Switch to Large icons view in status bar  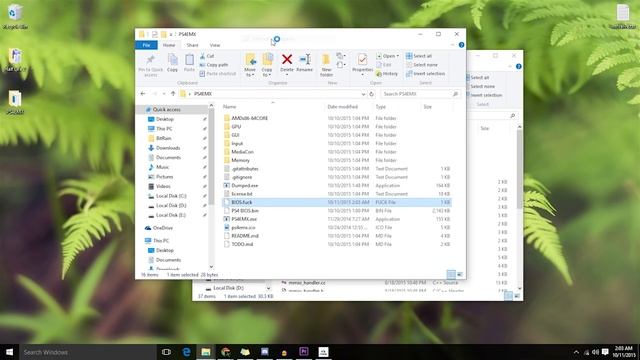(x=460, y=274)
